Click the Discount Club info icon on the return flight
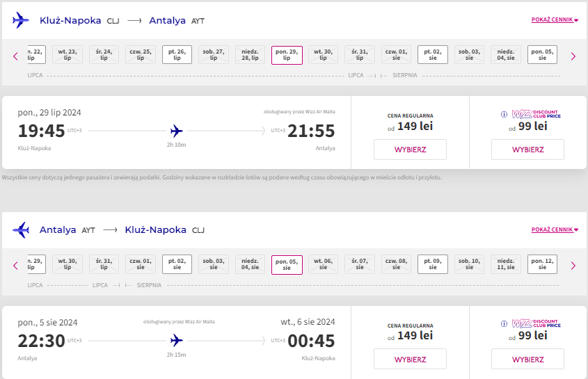 504,323
